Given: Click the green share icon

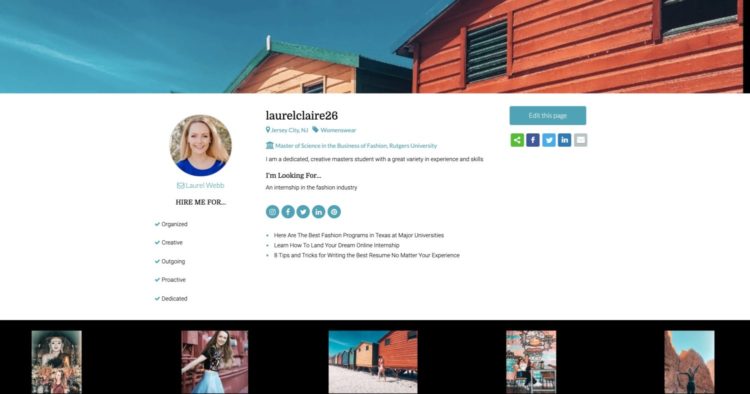Looking at the screenshot, I should pyautogui.click(x=517, y=140).
